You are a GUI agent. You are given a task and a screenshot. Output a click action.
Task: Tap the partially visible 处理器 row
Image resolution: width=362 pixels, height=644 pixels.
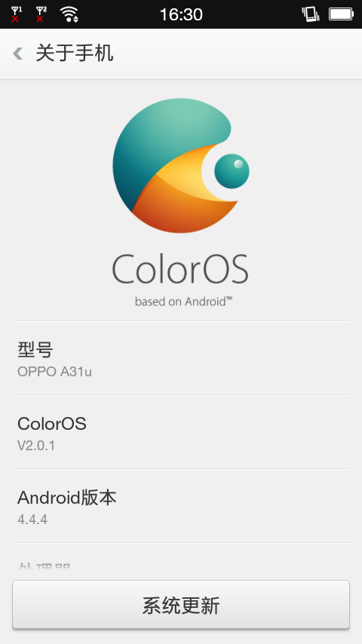point(181,562)
